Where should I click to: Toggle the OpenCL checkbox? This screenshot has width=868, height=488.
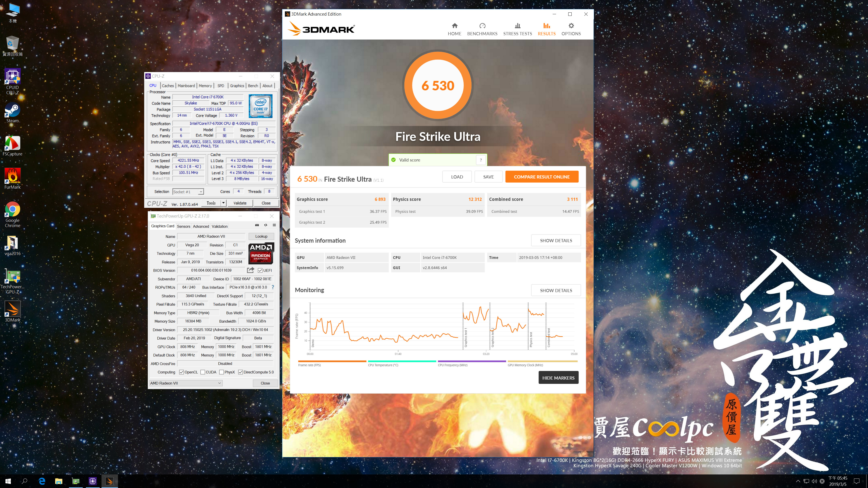pos(182,372)
